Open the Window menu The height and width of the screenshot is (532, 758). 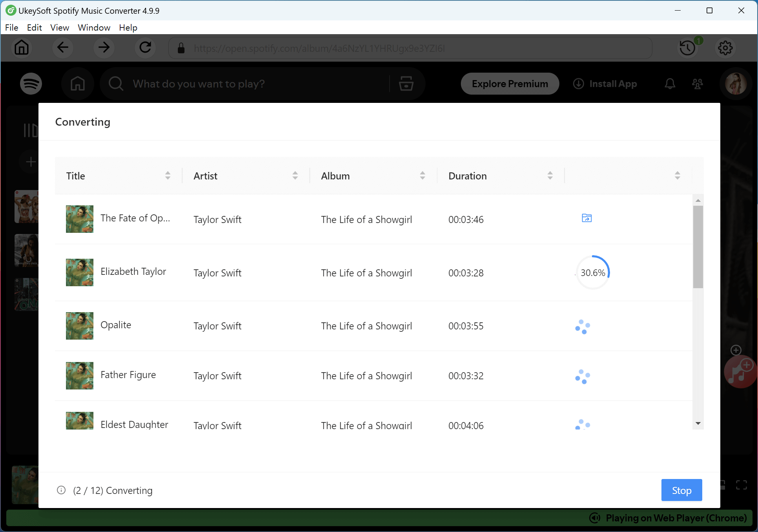pyautogui.click(x=94, y=27)
